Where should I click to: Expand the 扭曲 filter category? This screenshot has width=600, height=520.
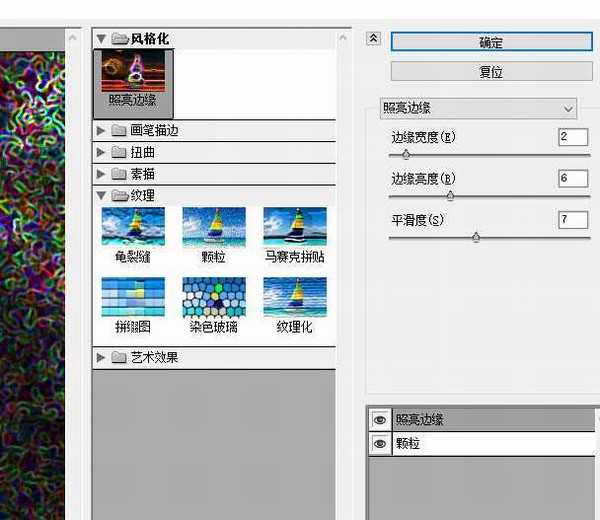(x=101, y=153)
